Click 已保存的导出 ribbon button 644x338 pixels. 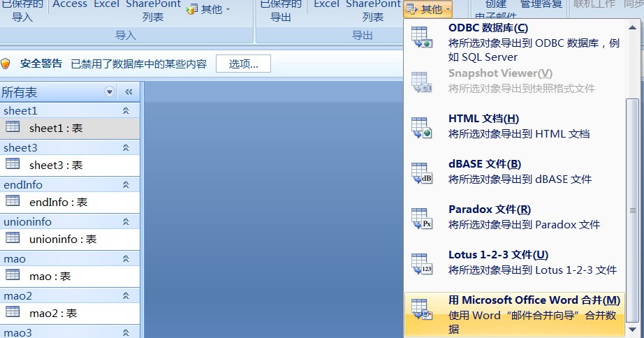click(281, 11)
